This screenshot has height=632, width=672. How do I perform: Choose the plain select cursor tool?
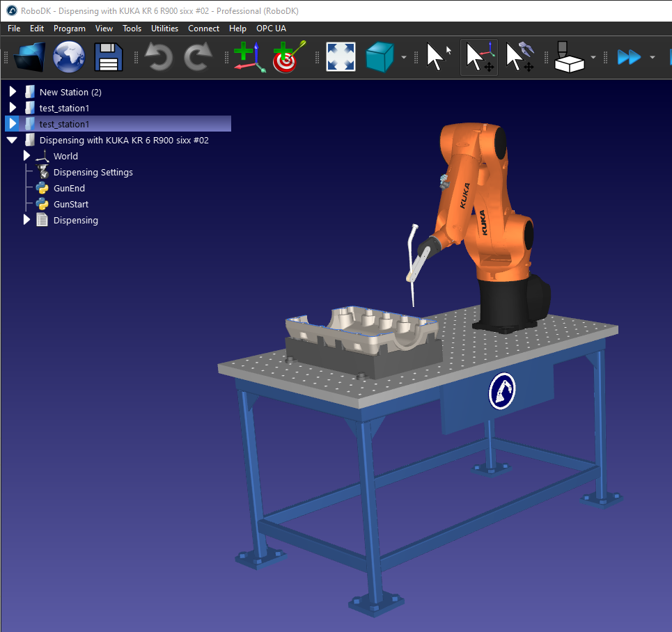(x=439, y=57)
